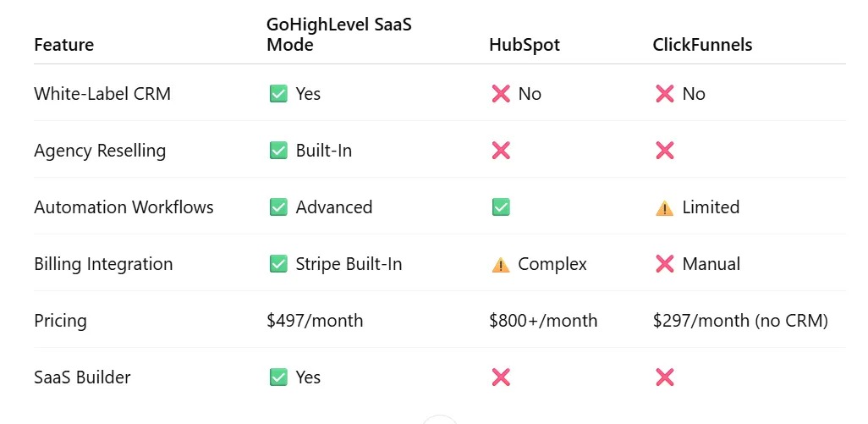Click the green checkmark in White-Label CRM row
Viewport: 868px width, 424px height.
277,94
